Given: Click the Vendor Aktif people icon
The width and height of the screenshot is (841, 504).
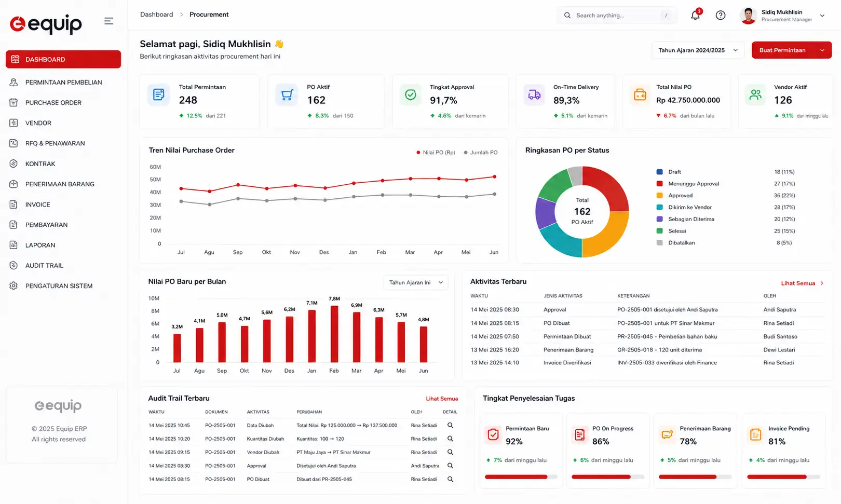Looking at the screenshot, I should tap(755, 95).
